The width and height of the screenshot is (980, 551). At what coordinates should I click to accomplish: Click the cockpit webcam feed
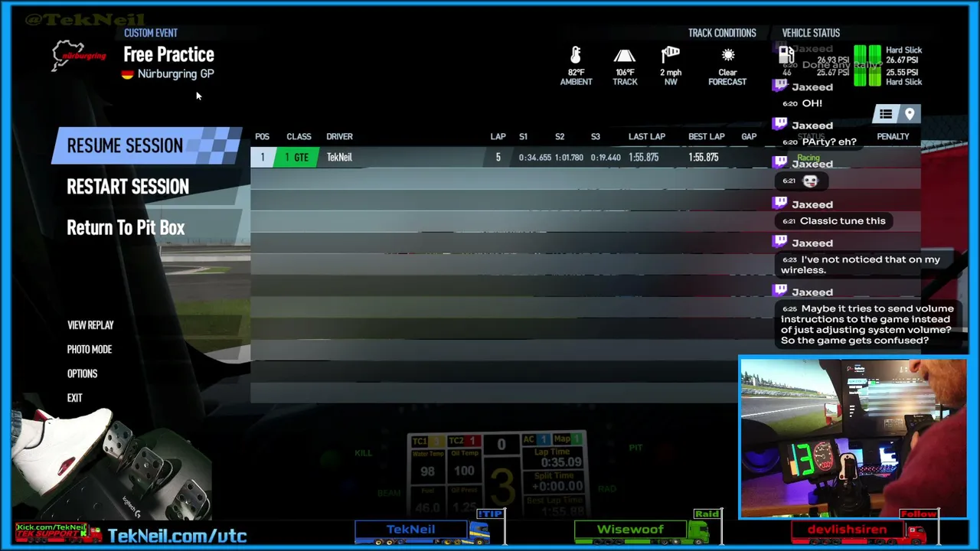click(x=853, y=438)
